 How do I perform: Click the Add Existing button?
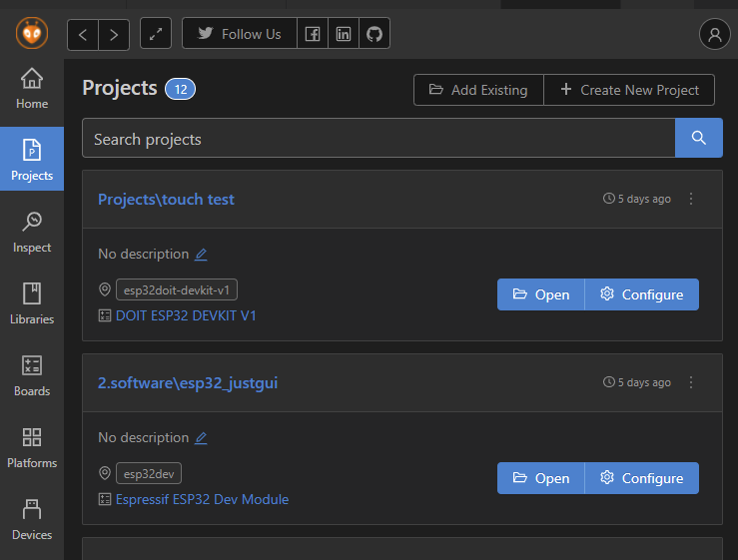[x=478, y=90]
